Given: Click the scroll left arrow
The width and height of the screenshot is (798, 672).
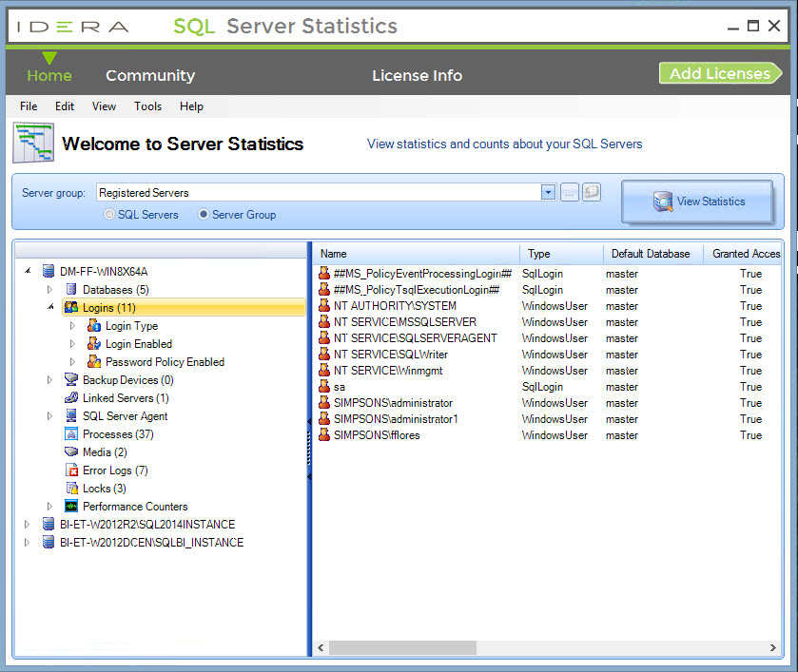Looking at the screenshot, I should tap(321, 647).
